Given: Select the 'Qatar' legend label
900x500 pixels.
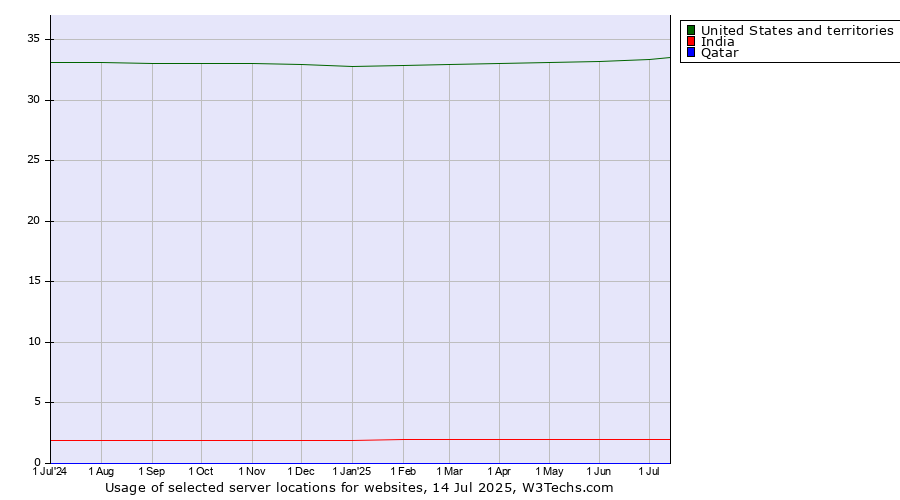Looking at the screenshot, I should pos(720,53).
